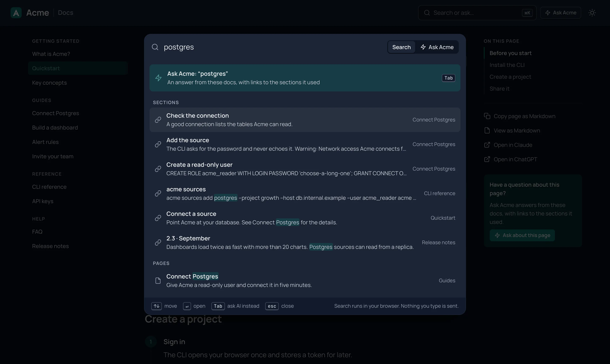
Task: Open What is Acme? sidebar link
Action: pos(51,54)
